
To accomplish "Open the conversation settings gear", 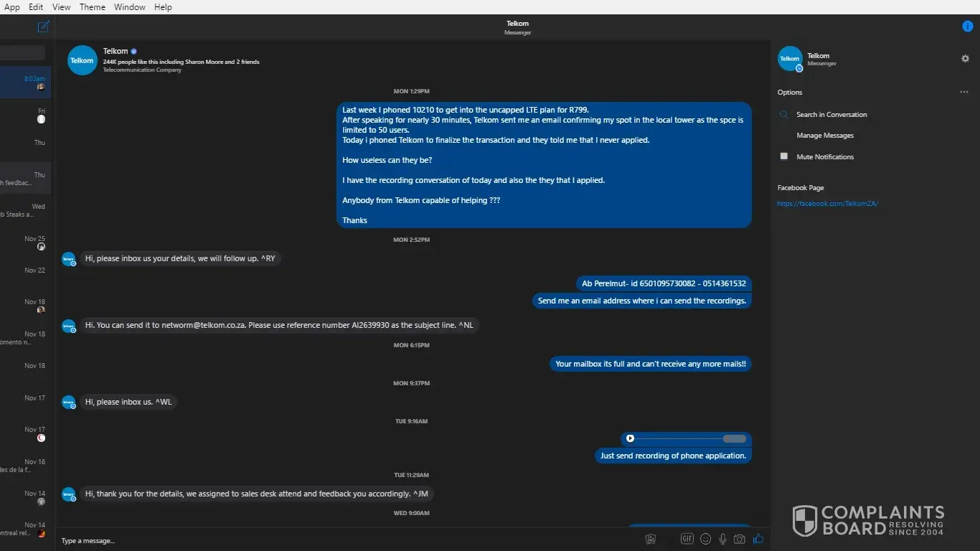I will tap(965, 59).
